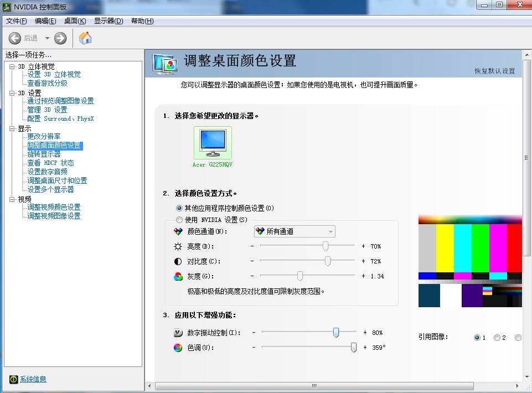Image resolution: width=532 pixels, height=393 pixels.
Task: Open the '桌面(K)' menu
Action: [x=75, y=21]
